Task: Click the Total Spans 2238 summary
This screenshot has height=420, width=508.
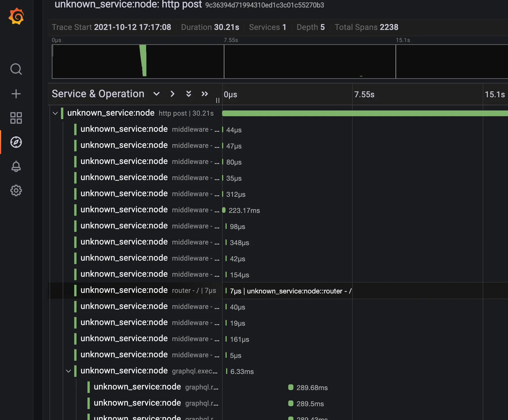Action: (366, 27)
